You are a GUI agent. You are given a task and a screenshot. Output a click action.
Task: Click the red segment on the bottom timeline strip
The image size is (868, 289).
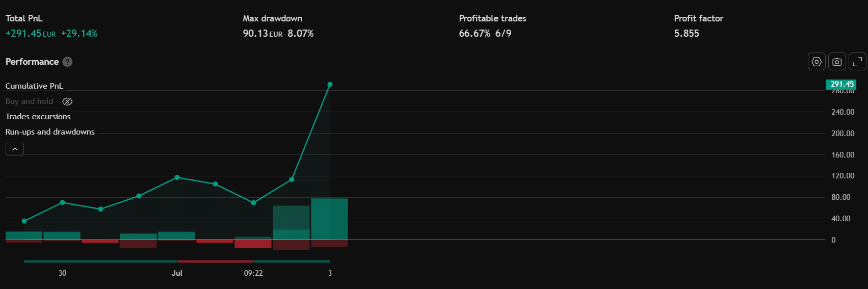click(216, 261)
